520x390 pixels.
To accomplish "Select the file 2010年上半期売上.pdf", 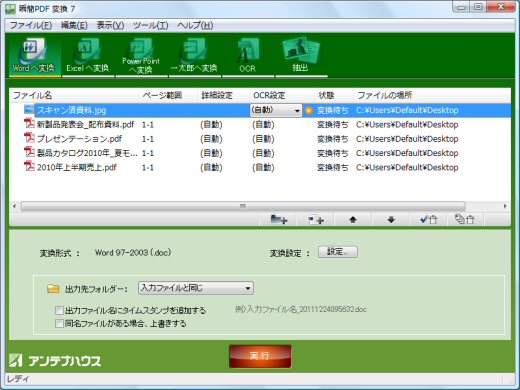I will pos(77,167).
